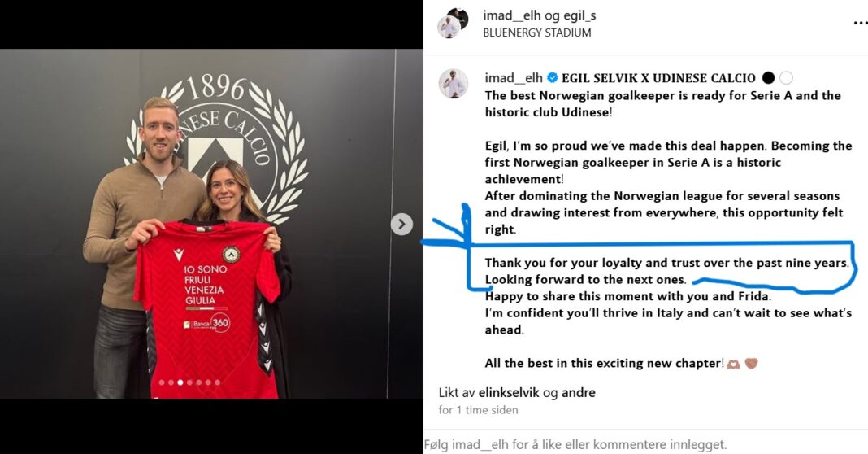Open the three-dot post options menu
The width and height of the screenshot is (868, 454).
[x=860, y=24]
